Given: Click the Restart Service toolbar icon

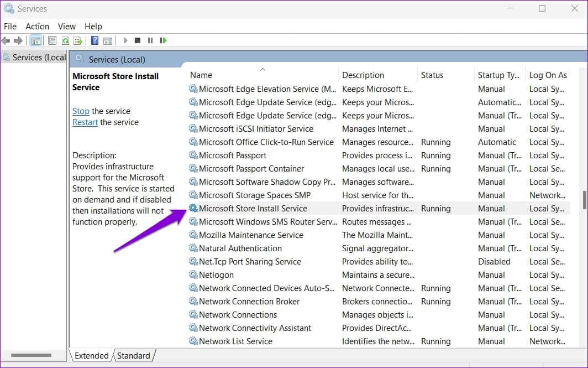Looking at the screenshot, I should click(x=163, y=40).
